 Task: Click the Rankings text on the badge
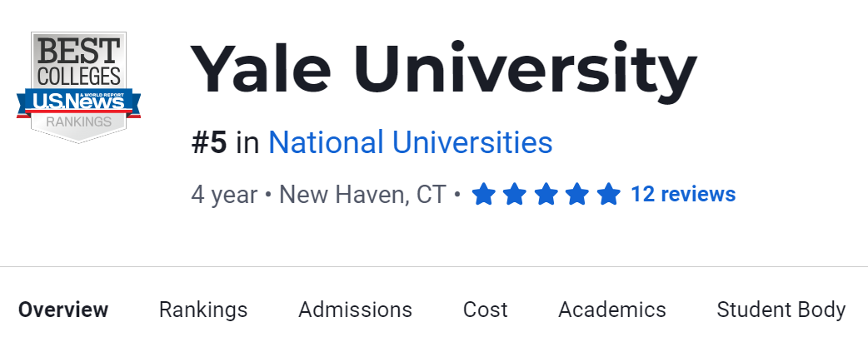(x=78, y=122)
